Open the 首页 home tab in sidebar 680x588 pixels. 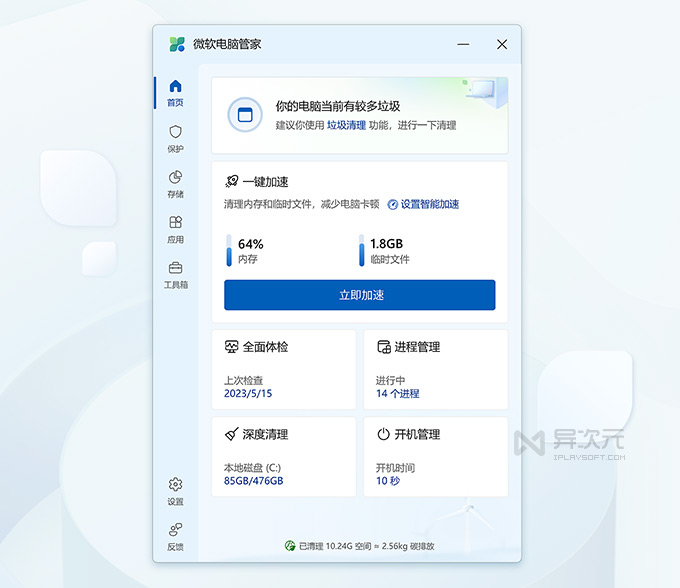(x=176, y=93)
